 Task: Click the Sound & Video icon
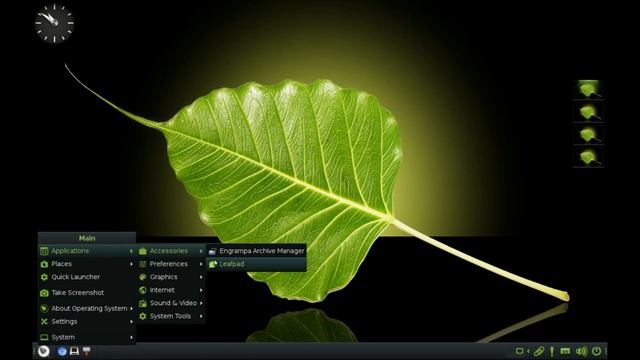click(x=142, y=303)
